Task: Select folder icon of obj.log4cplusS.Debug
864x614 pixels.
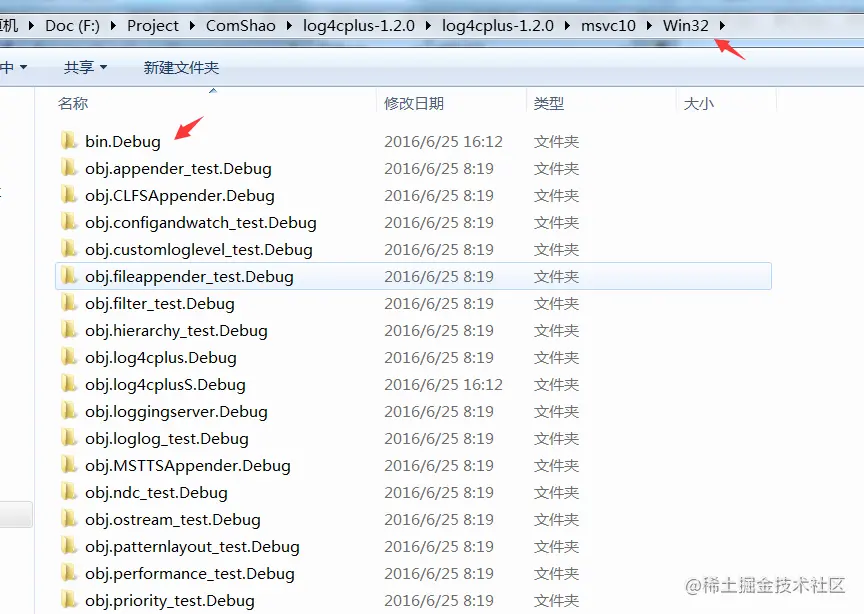Action: point(68,384)
